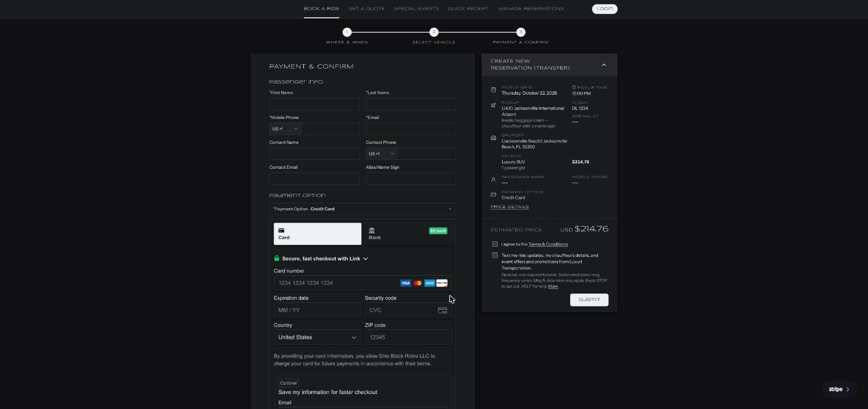Click the More link under text updates
This screenshot has width=868, height=409.
[553, 286]
